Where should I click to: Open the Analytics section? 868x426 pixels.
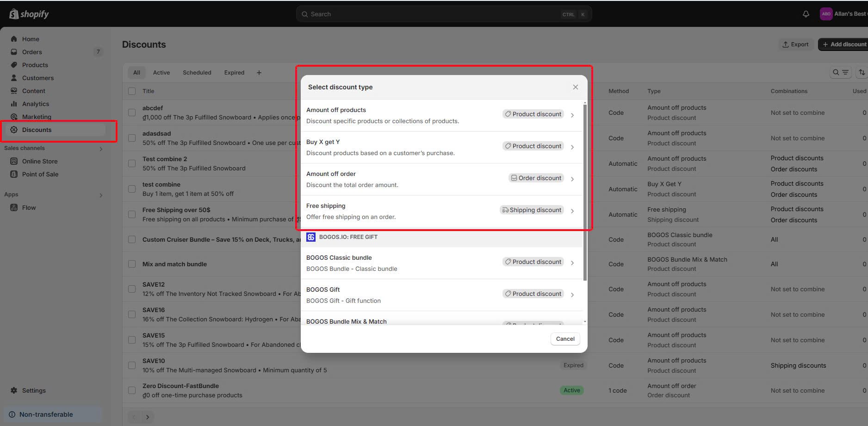point(36,104)
